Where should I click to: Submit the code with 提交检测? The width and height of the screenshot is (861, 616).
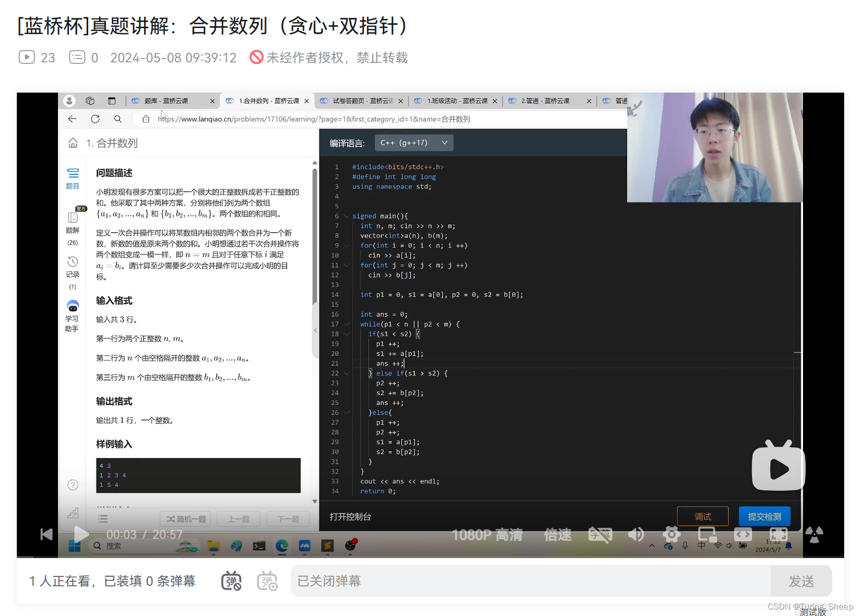764,516
